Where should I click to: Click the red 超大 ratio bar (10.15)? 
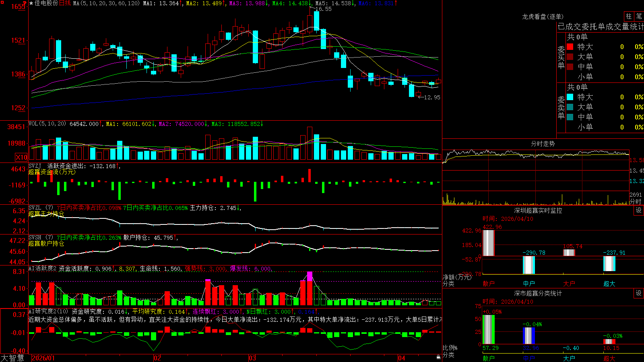click(609, 341)
